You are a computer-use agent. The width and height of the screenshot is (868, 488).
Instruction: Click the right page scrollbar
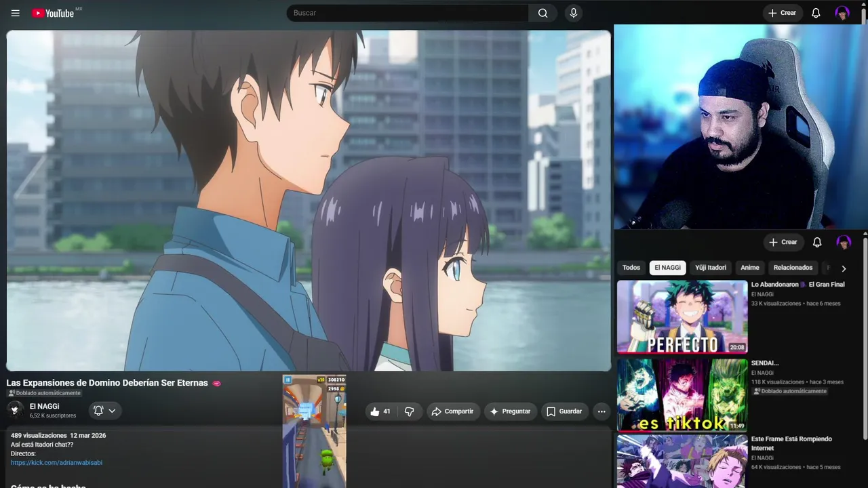tap(865, 339)
